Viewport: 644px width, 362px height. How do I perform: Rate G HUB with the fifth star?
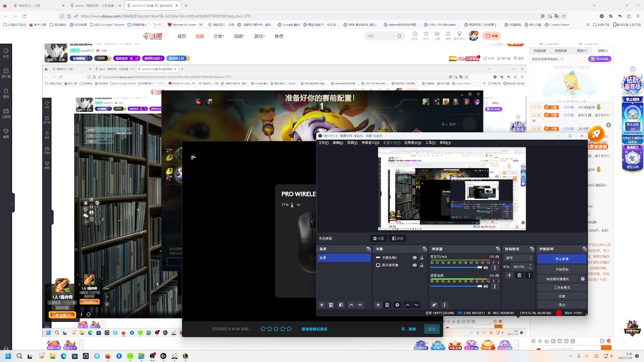coord(289,329)
